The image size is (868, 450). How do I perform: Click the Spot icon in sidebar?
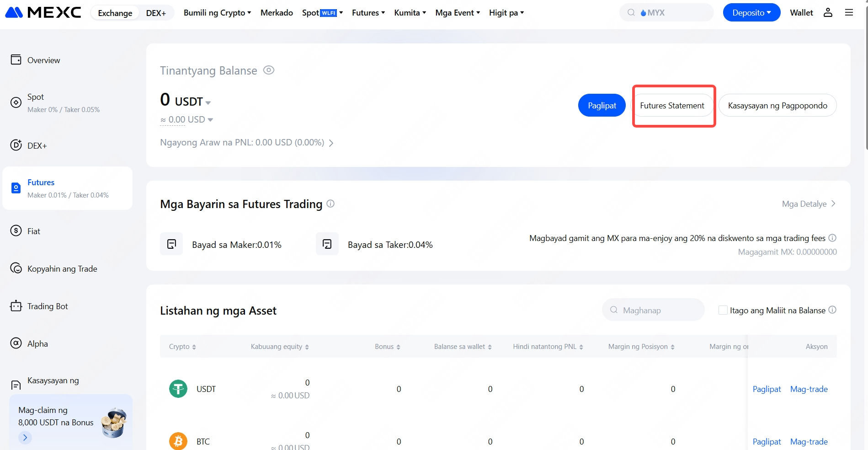[x=16, y=102]
